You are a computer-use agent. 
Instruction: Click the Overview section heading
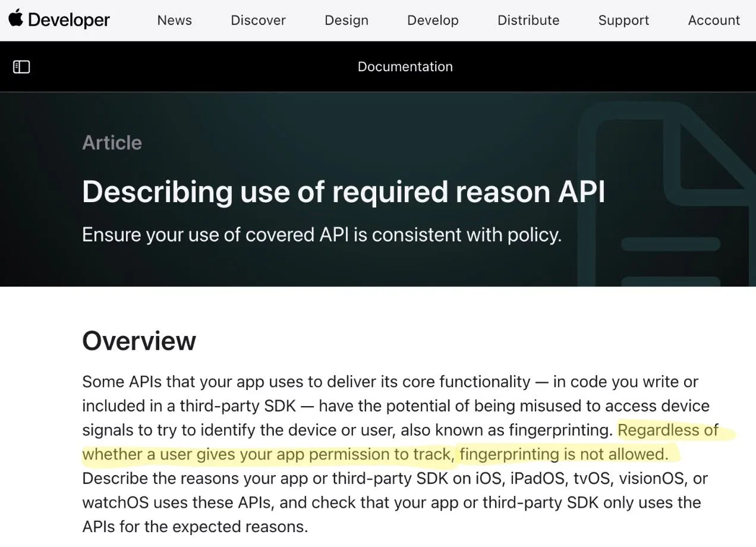point(138,340)
